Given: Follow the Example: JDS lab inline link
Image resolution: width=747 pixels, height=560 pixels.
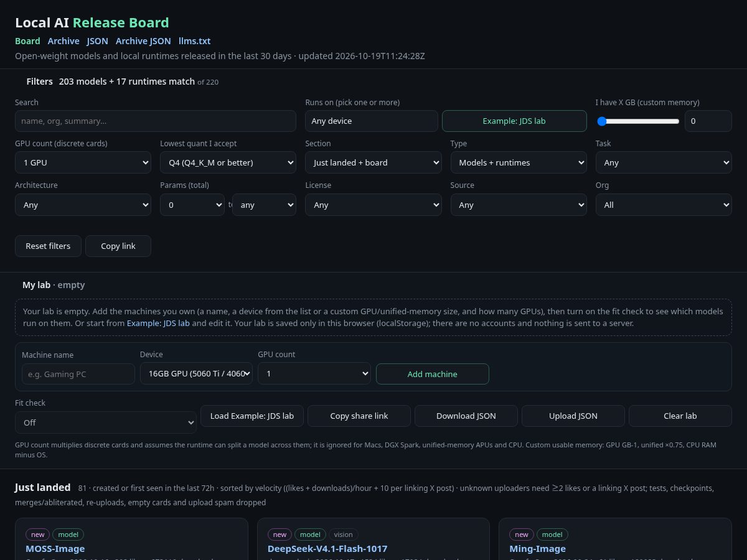Looking at the screenshot, I should [158, 324].
